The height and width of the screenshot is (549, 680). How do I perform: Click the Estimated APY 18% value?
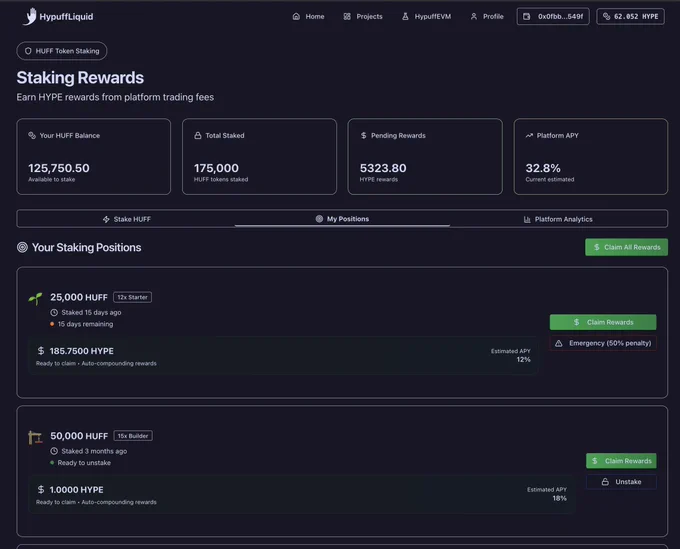(559, 498)
